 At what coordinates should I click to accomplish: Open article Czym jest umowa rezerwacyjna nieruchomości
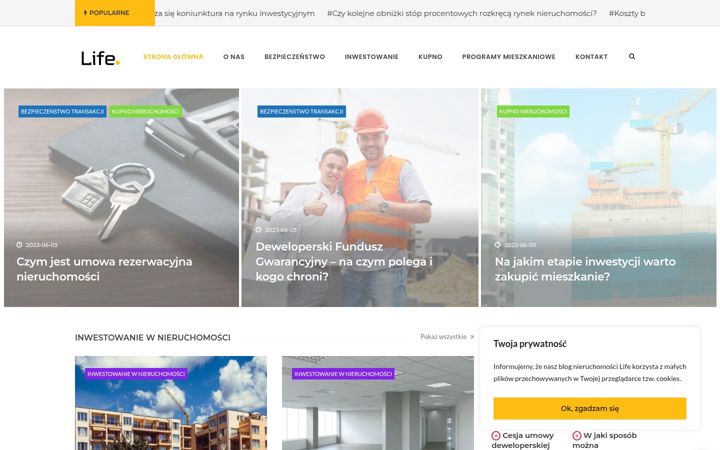click(104, 269)
